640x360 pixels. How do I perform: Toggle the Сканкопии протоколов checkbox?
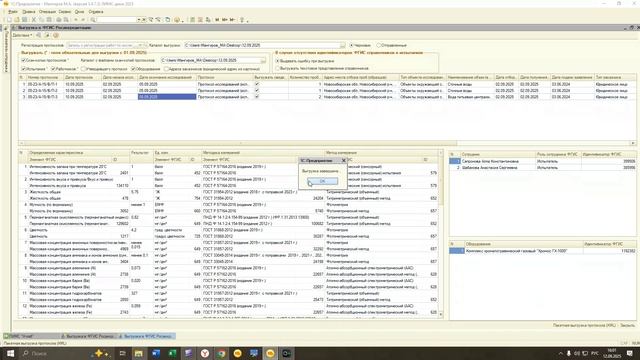pyautogui.click(x=23, y=60)
